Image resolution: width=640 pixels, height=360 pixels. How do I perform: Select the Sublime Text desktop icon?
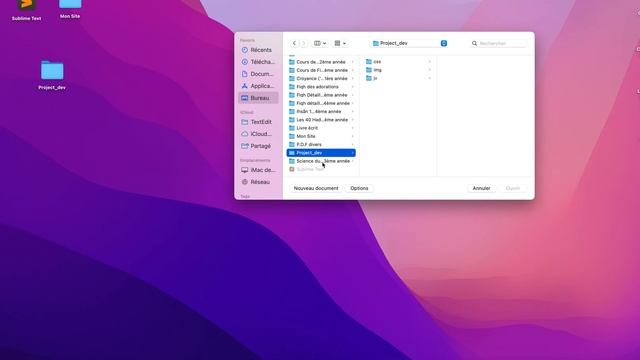(27, 9)
